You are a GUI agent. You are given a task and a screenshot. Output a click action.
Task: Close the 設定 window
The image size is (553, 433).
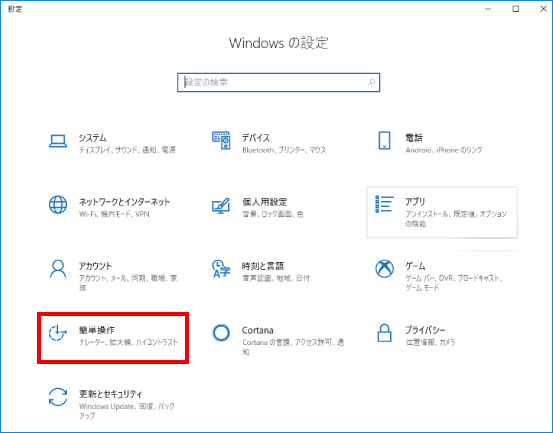tap(543, 9)
